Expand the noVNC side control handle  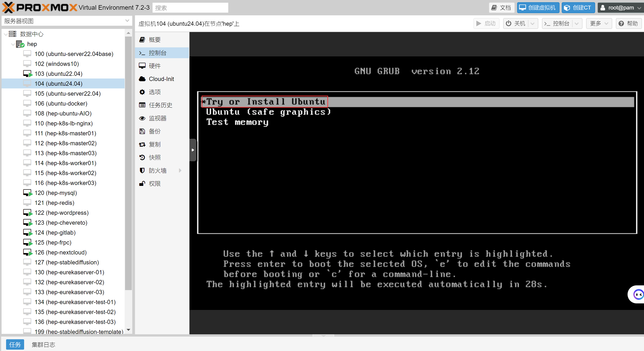[193, 150]
